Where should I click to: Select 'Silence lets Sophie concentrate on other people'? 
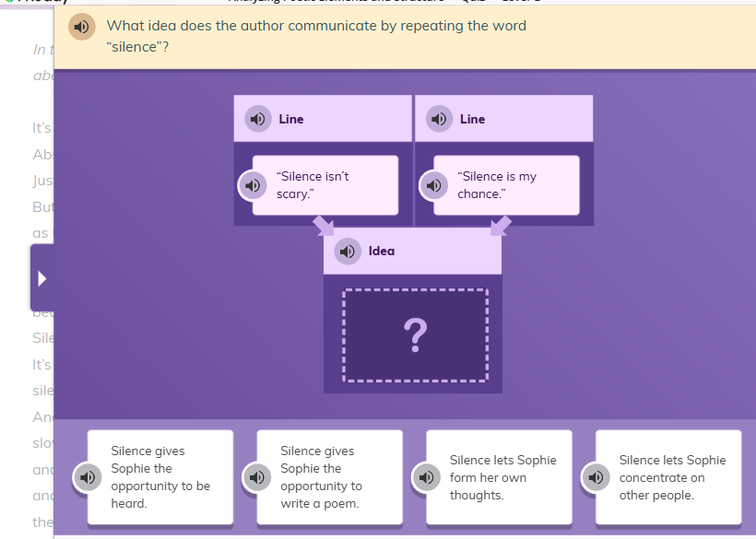coord(668,477)
